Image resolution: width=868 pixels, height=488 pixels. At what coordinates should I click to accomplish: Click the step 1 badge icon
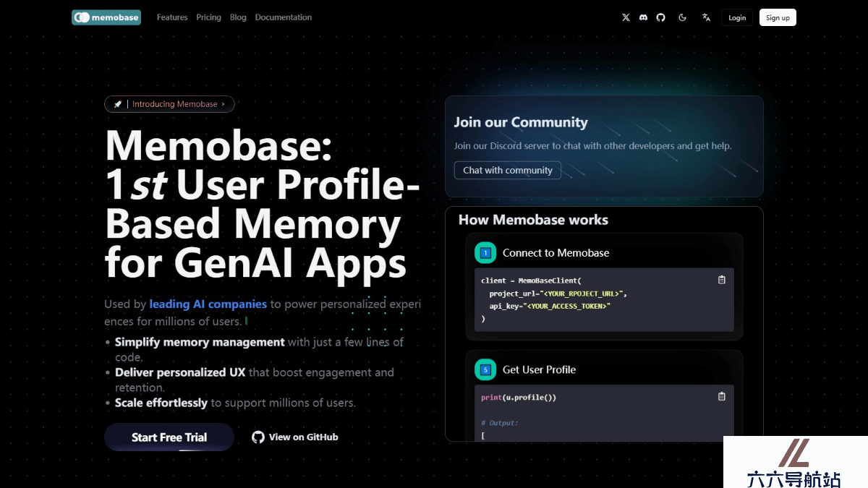pos(485,253)
